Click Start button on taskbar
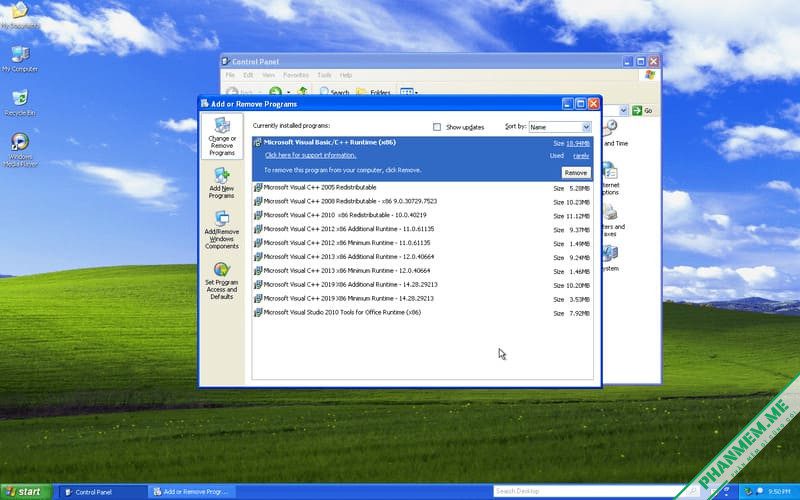This screenshot has width=800, height=500. [26, 492]
